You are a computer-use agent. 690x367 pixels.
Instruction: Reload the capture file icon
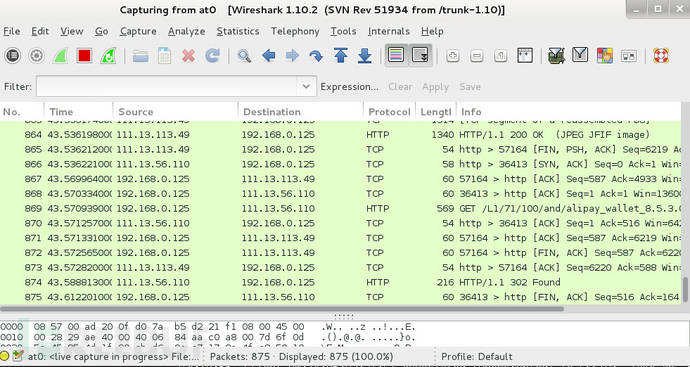pos(212,56)
